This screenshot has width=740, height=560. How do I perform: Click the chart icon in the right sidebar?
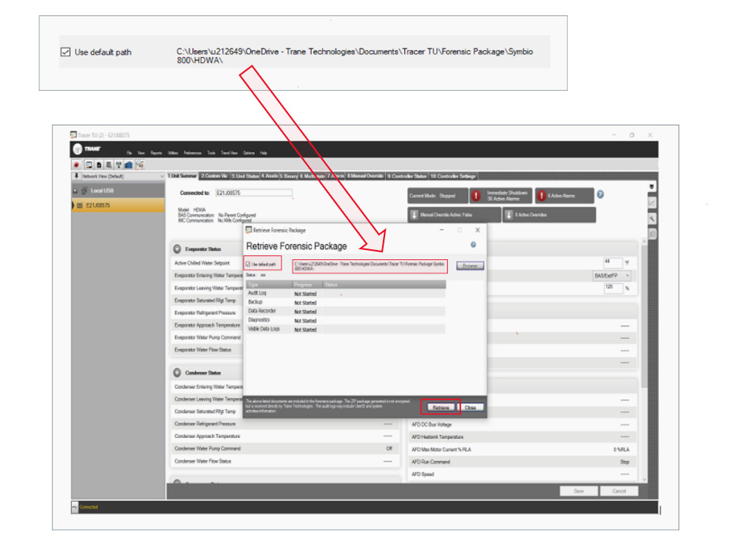point(652,203)
